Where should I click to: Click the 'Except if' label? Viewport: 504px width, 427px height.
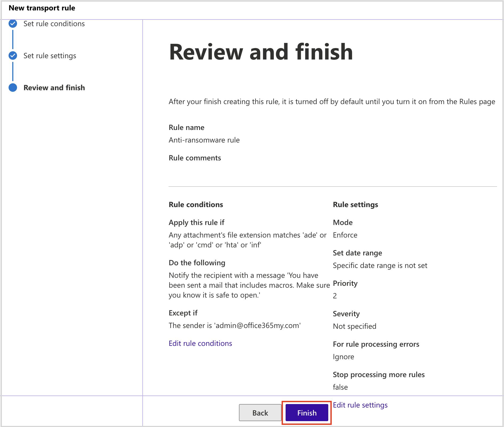[183, 313]
